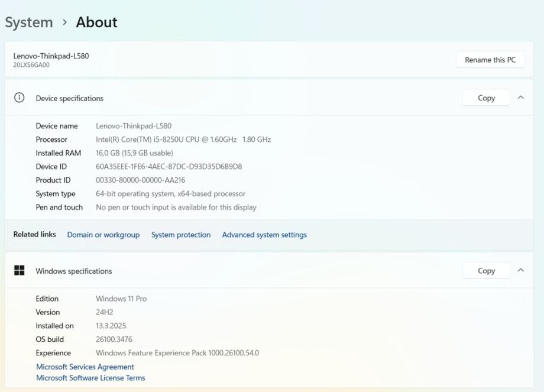Click the Windows logo icon

tap(19, 271)
